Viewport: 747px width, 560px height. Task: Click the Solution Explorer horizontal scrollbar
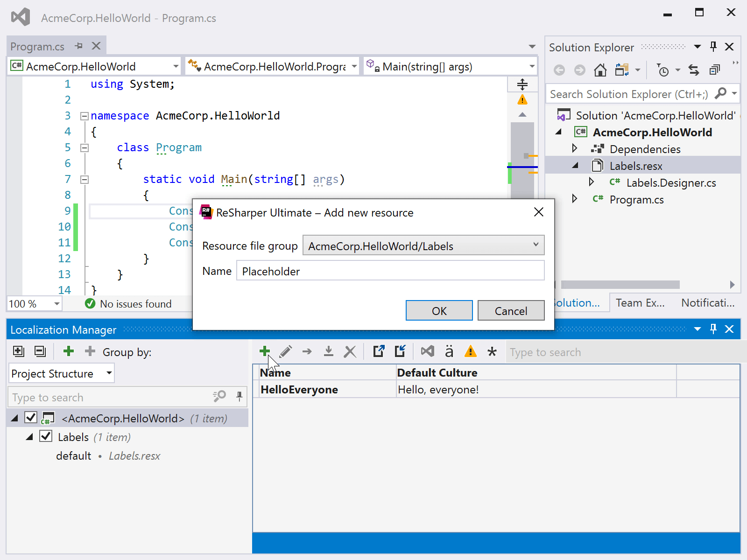pos(620,284)
